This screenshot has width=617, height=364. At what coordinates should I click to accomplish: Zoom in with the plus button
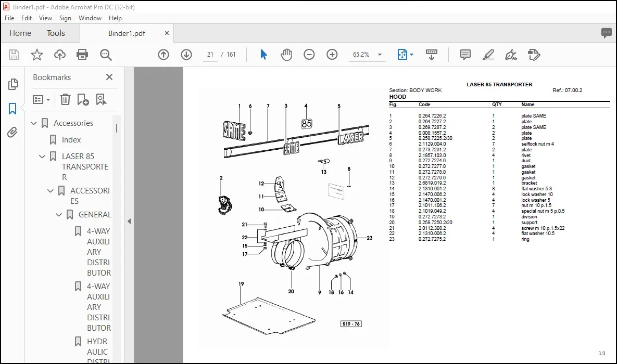click(x=332, y=55)
